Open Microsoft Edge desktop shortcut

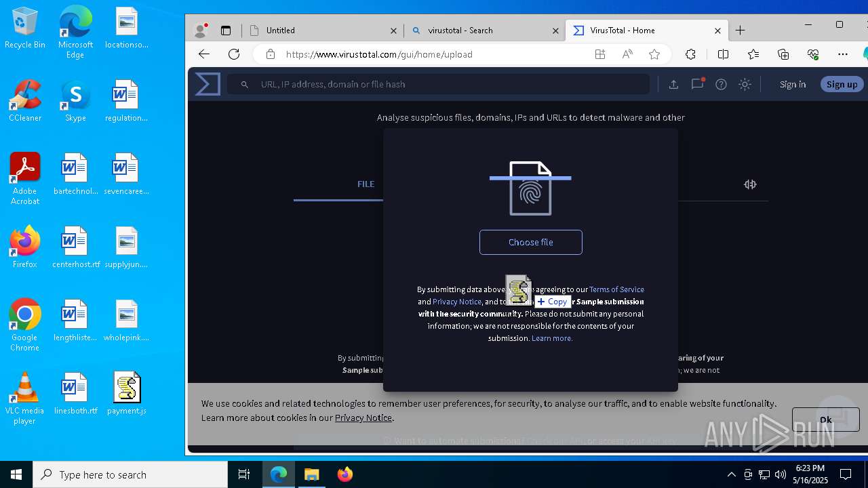(x=75, y=33)
